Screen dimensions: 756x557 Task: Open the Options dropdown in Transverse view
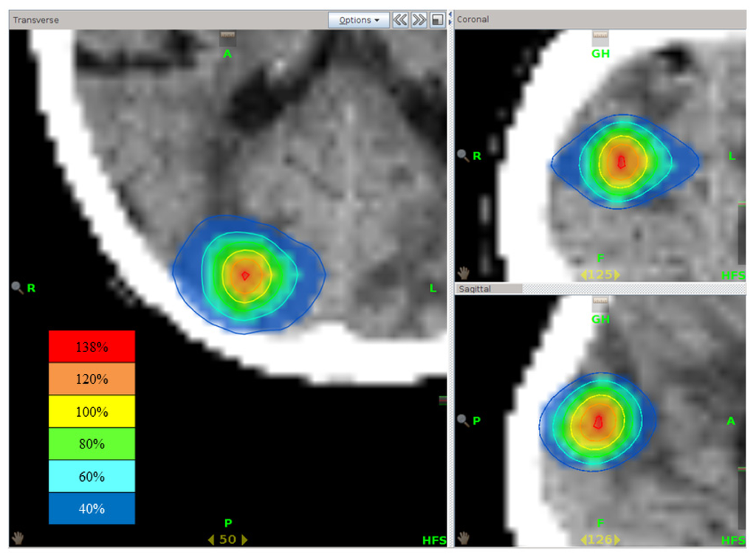[x=359, y=20]
